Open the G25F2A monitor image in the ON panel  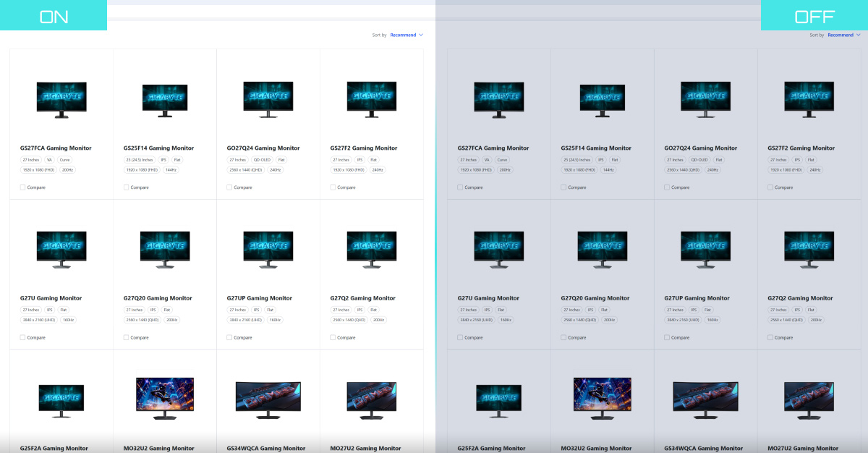(x=61, y=400)
